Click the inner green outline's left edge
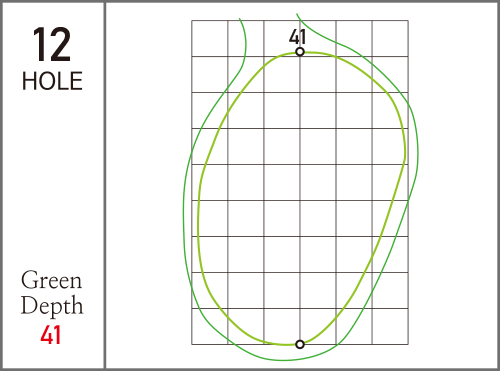The width and height of the screenshot is (500, 371). (x=198, y=217)
